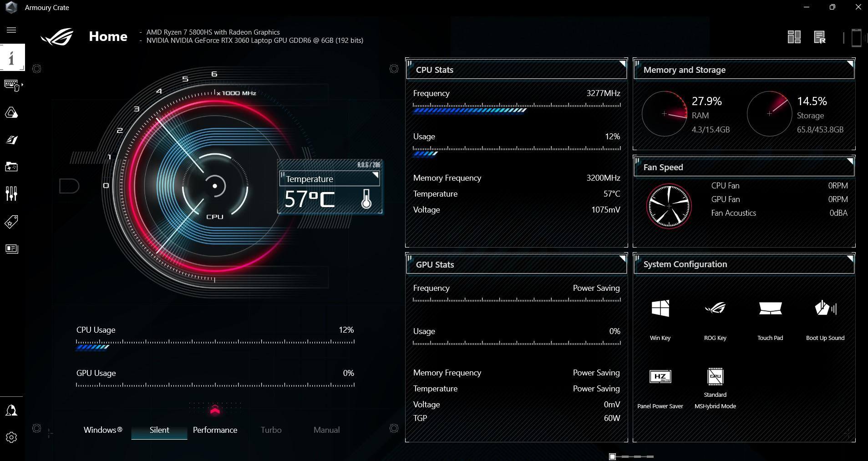Click the 65.8/453.8GB storage text
This screenshot has height=461, width=868.
(820, 130)
